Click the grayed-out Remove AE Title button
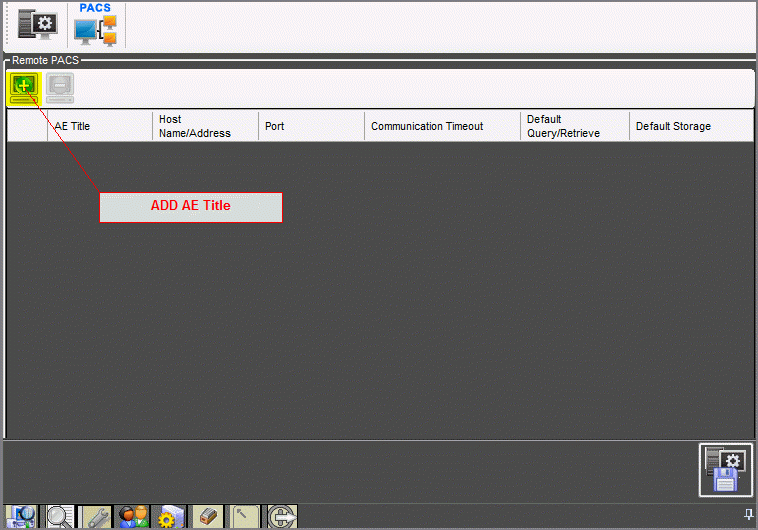Screen dimensions: 758x530 pyautogui.click(x=60, y=88)
